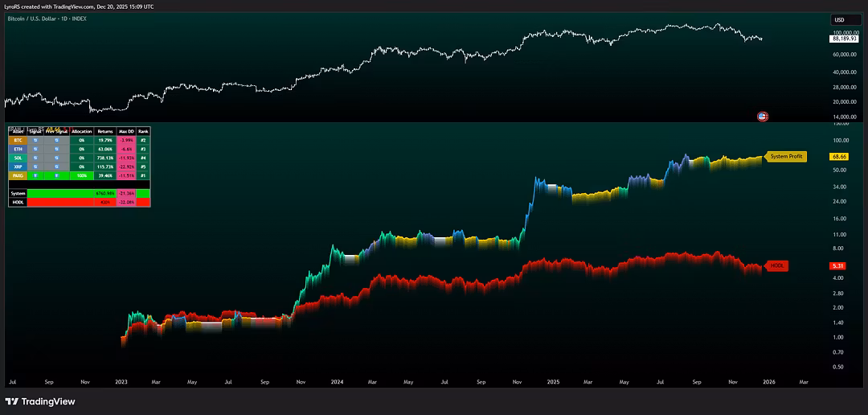868x415 pixels.
Task: Select the SOL row Signal icon
Action: click(35, 158)
